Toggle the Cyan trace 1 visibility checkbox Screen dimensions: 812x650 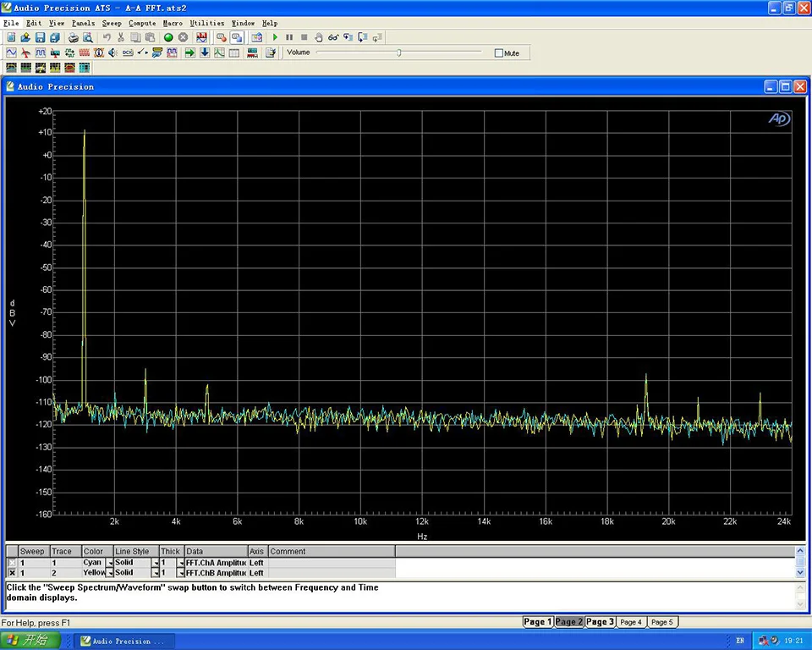(x=12, y=563)
